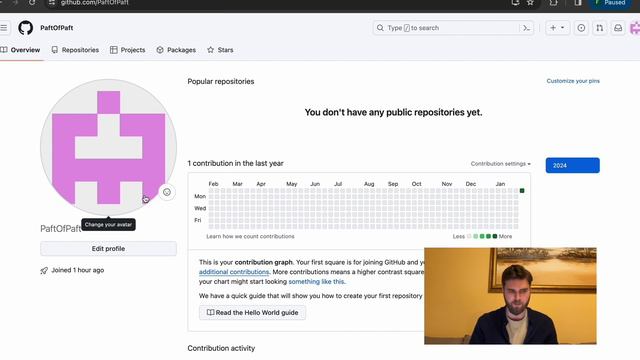Click the pink avatar icon in header
Screen dimensions: 640x360
click(635, 28)
